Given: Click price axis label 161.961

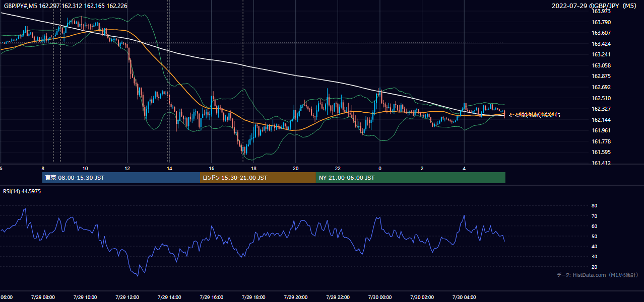Looking at the screenshot, I should tap(601, 130).
